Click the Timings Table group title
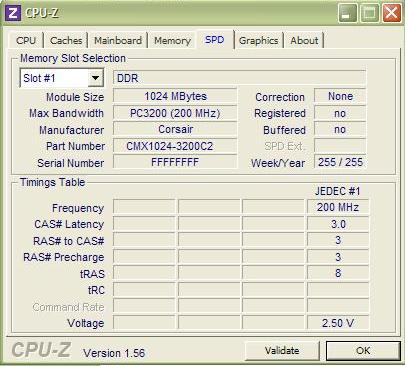Image resolution: width=405 pixels, height=366 pixels. tap(52, 182)
